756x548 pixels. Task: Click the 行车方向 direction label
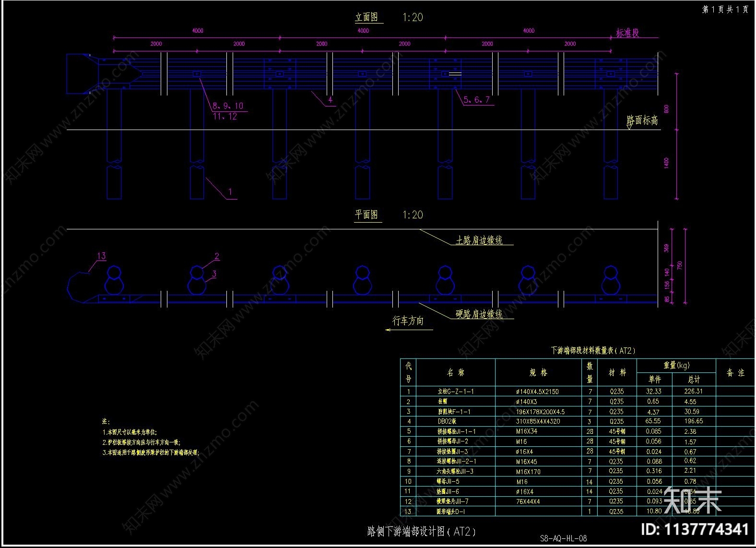pyautogui.click(x=408, y=321)
